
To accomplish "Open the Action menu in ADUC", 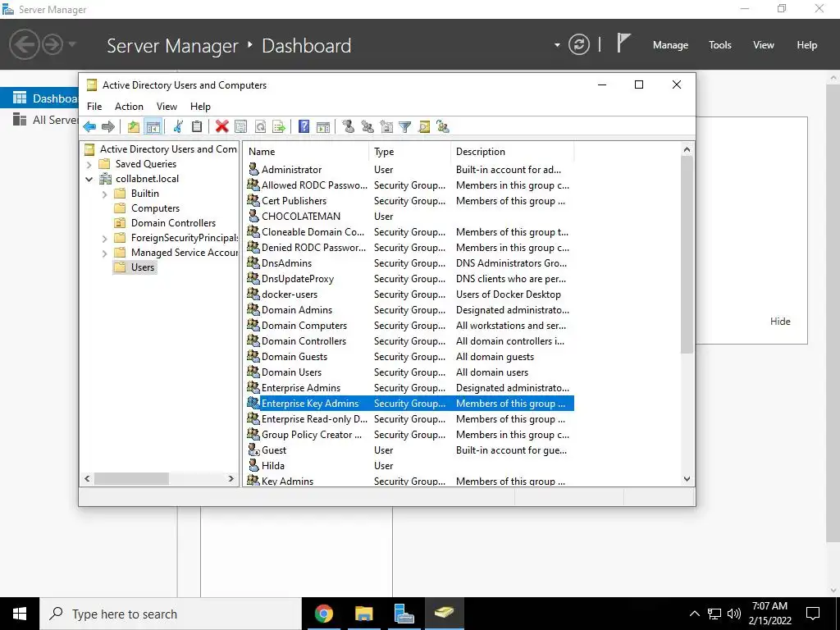I will point(129,107).
